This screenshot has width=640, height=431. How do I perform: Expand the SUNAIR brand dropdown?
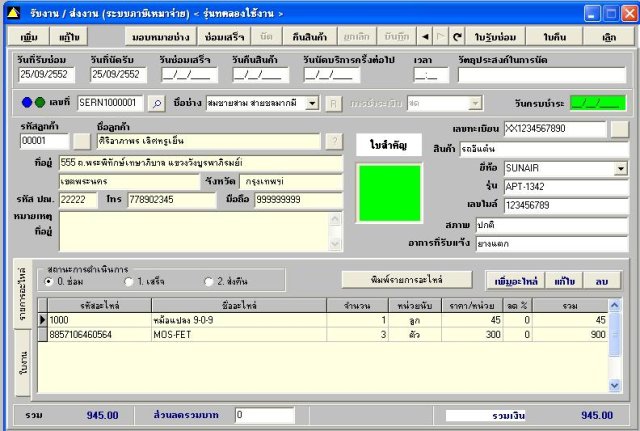[x=620, y=168]
